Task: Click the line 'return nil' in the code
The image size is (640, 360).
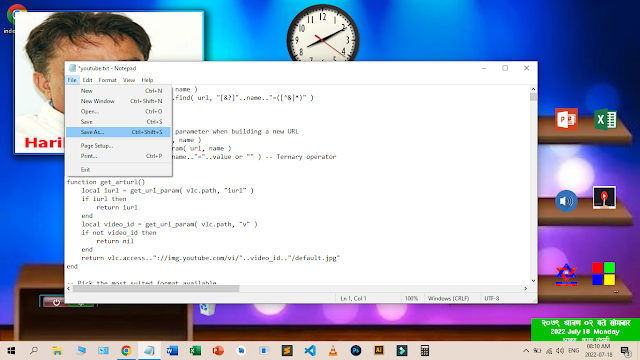Action: coord(115,241)
